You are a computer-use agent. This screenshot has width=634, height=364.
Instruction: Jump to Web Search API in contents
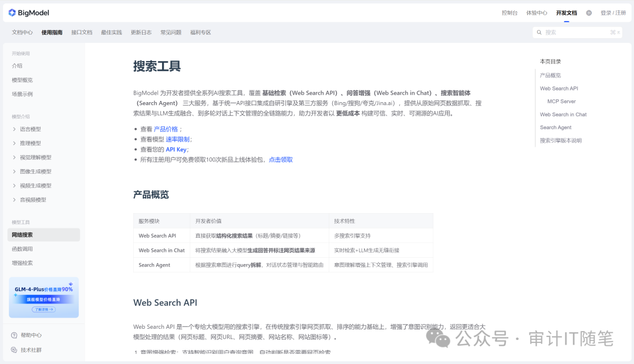tap(559, 89)
